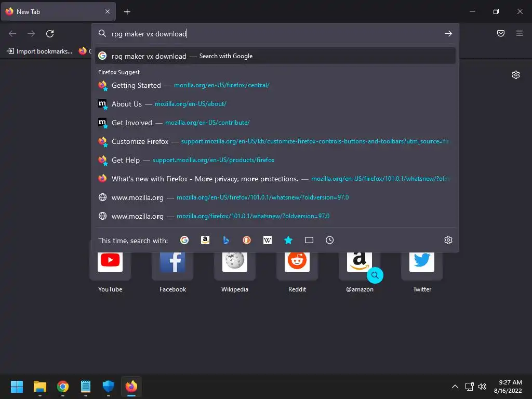The image size is (532, 399).
Task: Open Notepad from taskbar
Action: 86,387
